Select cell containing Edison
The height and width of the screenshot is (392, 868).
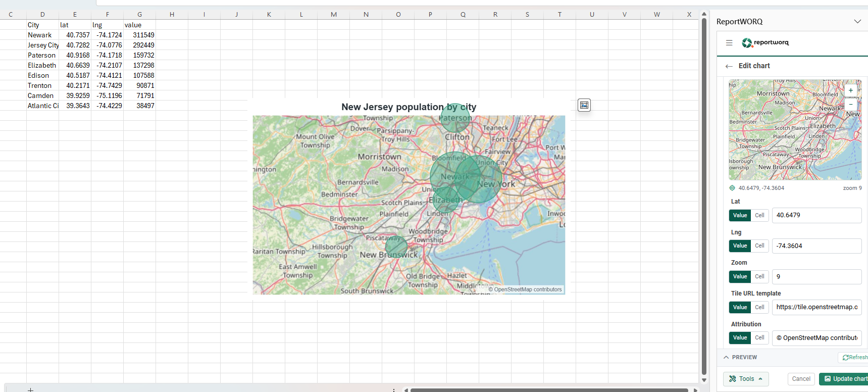click(42, 75)
